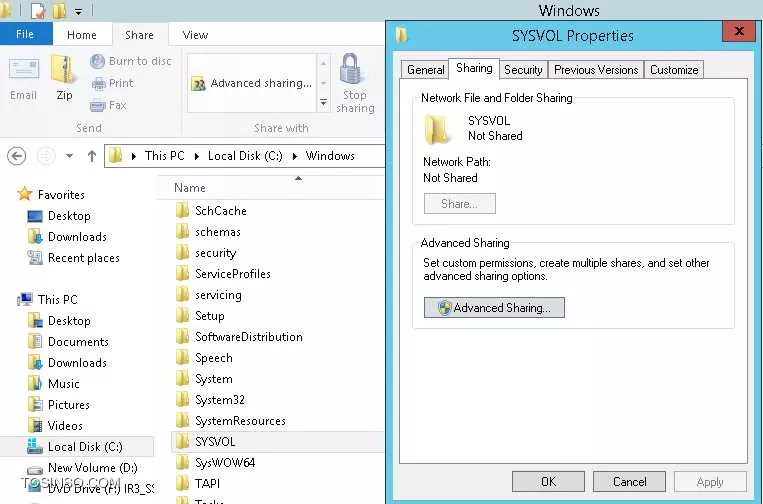Click the Up one level arrow
Image resolution: width=763 pixels, height=504 pixels.
pos(91,156)
